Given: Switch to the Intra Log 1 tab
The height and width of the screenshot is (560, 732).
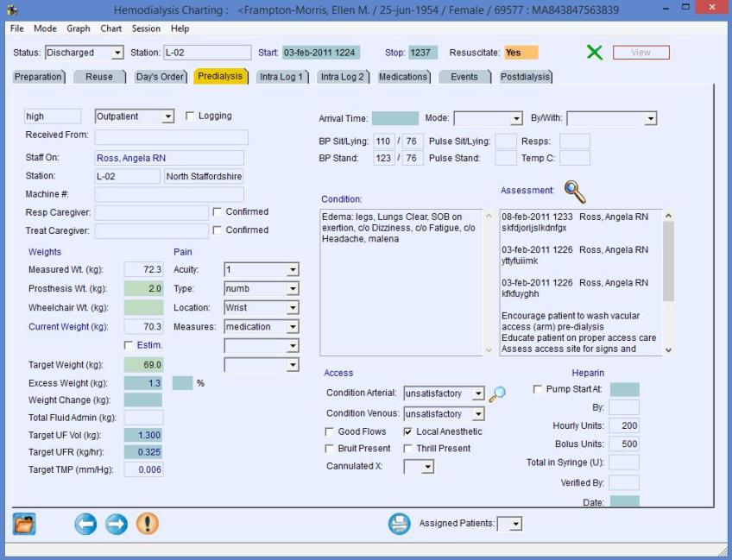Looking at the screenshot, I should 281,77.
